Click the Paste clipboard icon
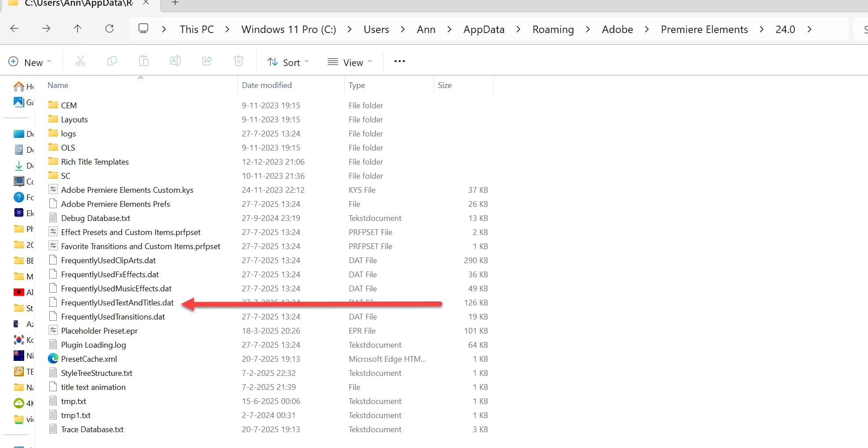 (144, 61)
